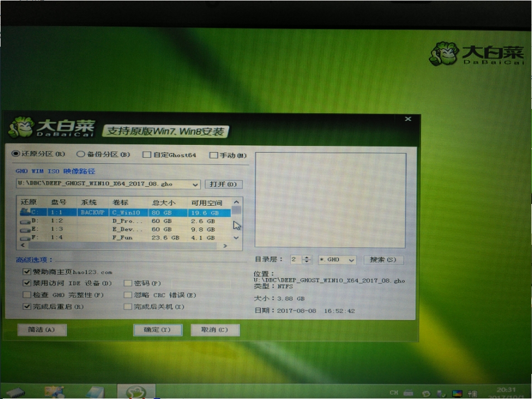This screenshot has width=532, height=399.
Task: Uncheck 禁用访问 IDE 设备 (D)
Action: click(x=27, y=283)
